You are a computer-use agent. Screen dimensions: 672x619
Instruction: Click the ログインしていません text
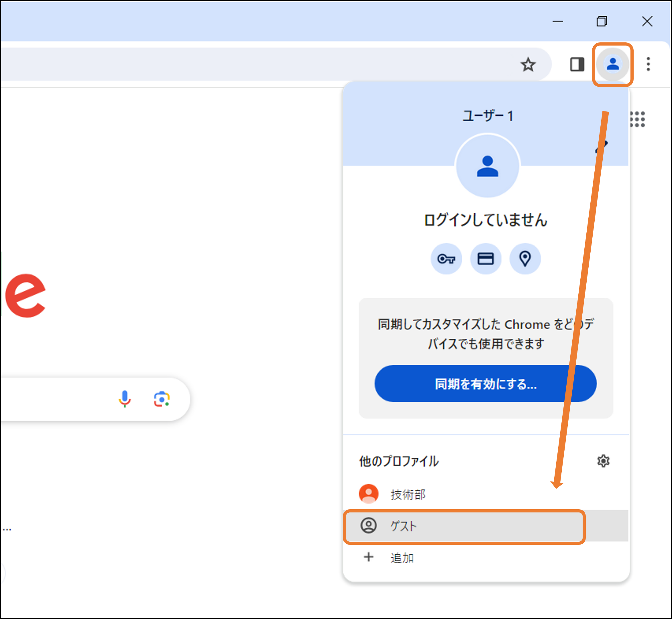[486, 220]
